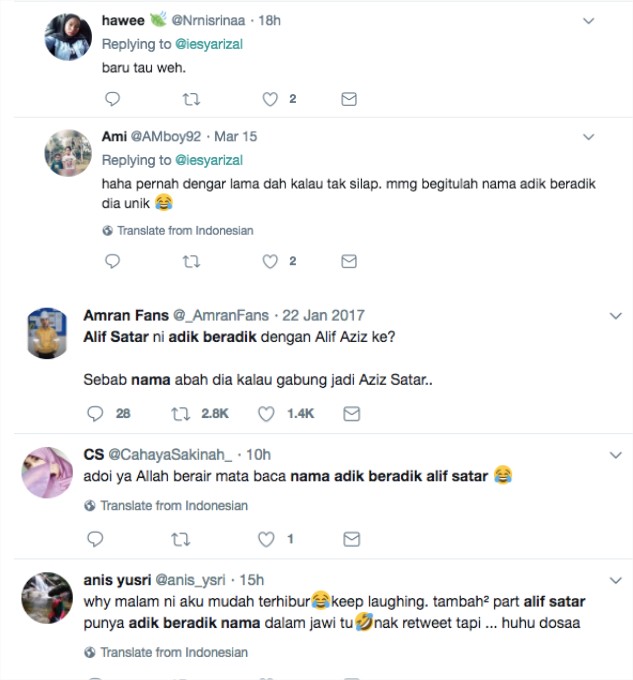Like Amran Fans' tweet with 1.4K likes

[x=266, y=413]
